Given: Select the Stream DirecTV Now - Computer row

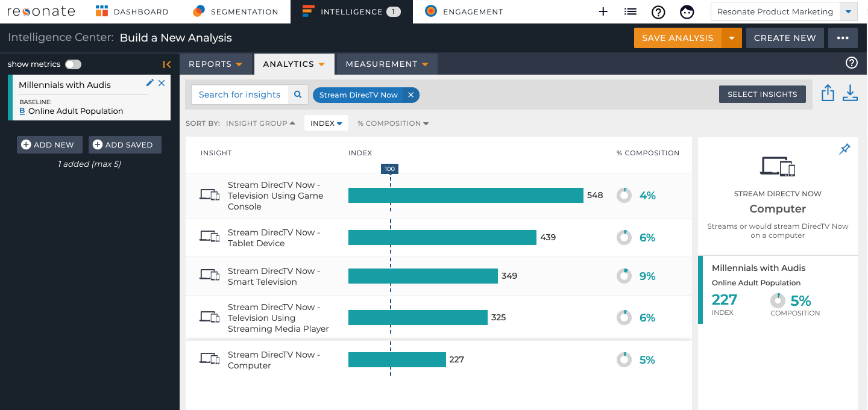Looking at the screenshot, I should tap(439, 360).
